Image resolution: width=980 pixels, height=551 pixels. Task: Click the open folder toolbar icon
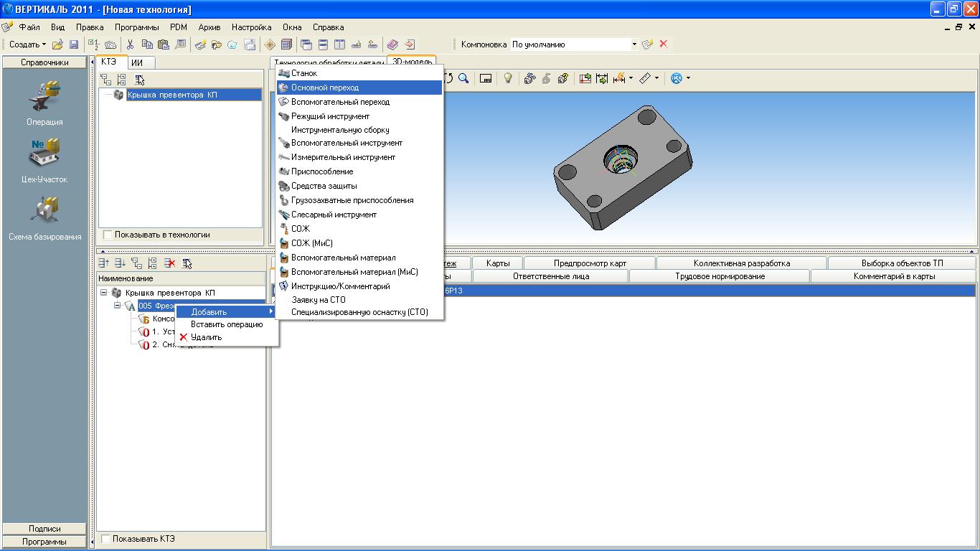[x=58, y=44]
